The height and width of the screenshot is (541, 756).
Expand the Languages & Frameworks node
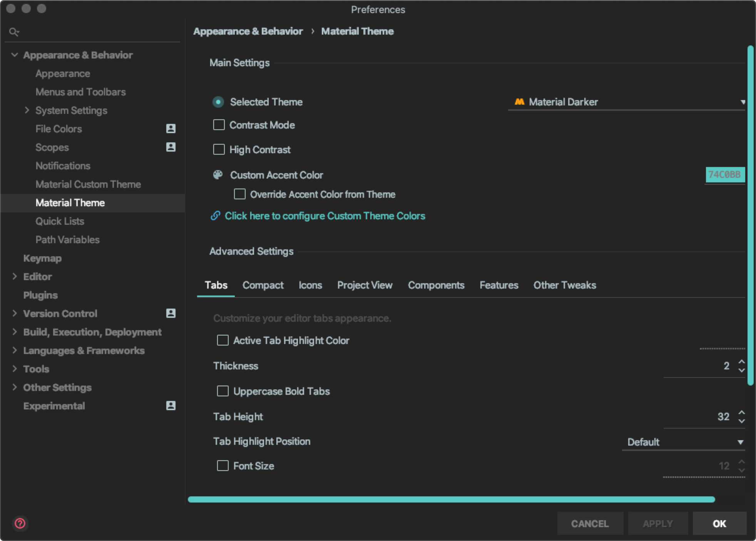pos(15,350)
